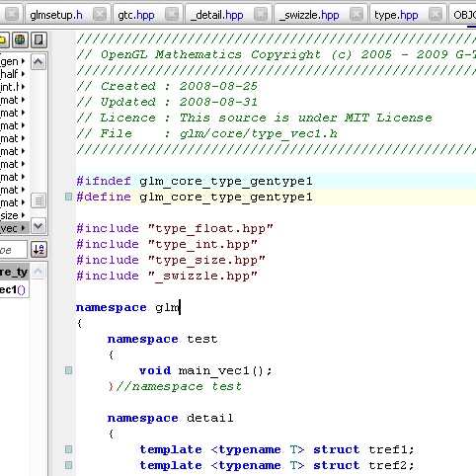The image size is (476, 476).
Task: Click file list scrollbar down arrow
Action: coord(39,226)
